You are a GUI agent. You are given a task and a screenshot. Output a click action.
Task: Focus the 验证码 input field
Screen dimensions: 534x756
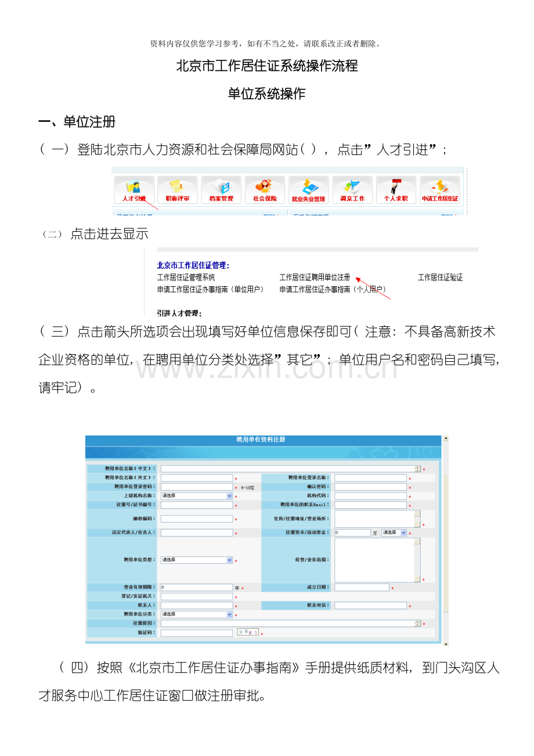[197, 632]
